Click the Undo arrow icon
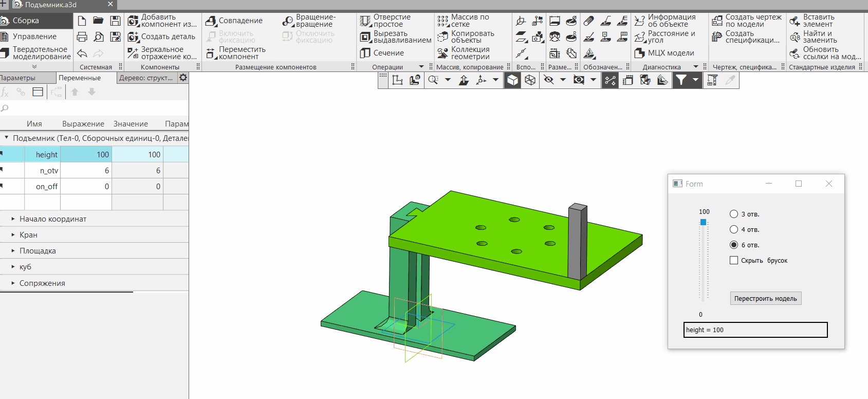The width and height of the screenshot is (868, 399). tap(82, 53)
